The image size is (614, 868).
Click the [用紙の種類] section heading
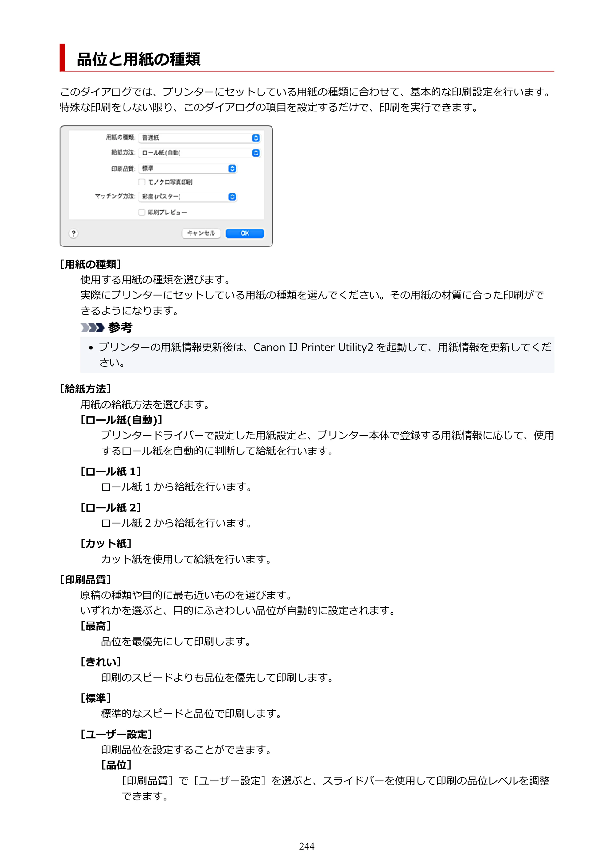(x=91, y=264)
